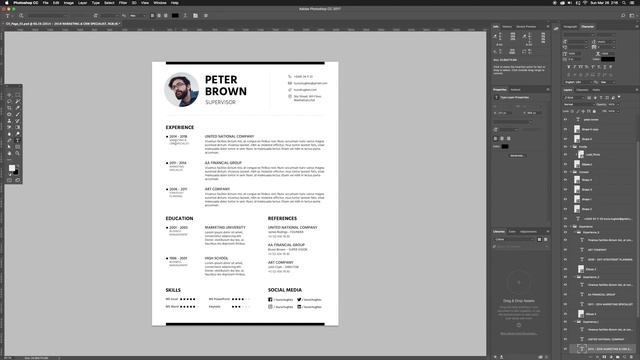Select the Brush tool
This screenshot has height=360, width=640.
click(x=18, y=114)
